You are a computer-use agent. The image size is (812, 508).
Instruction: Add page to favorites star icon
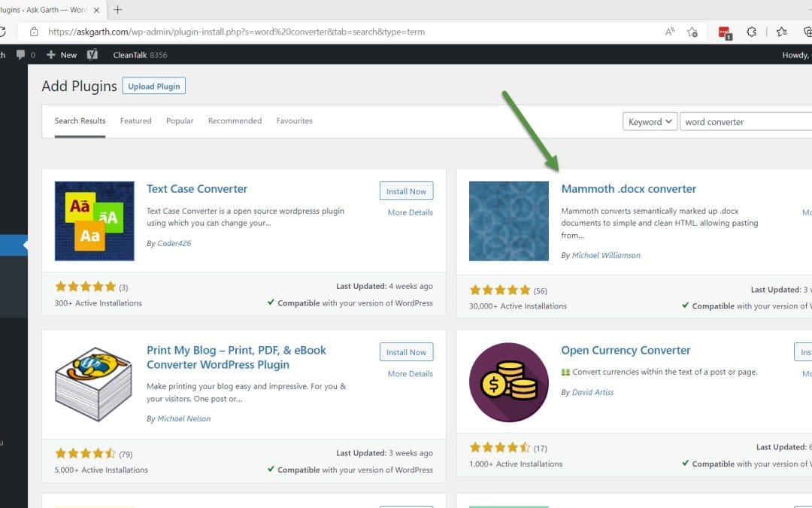pos(692,32)
